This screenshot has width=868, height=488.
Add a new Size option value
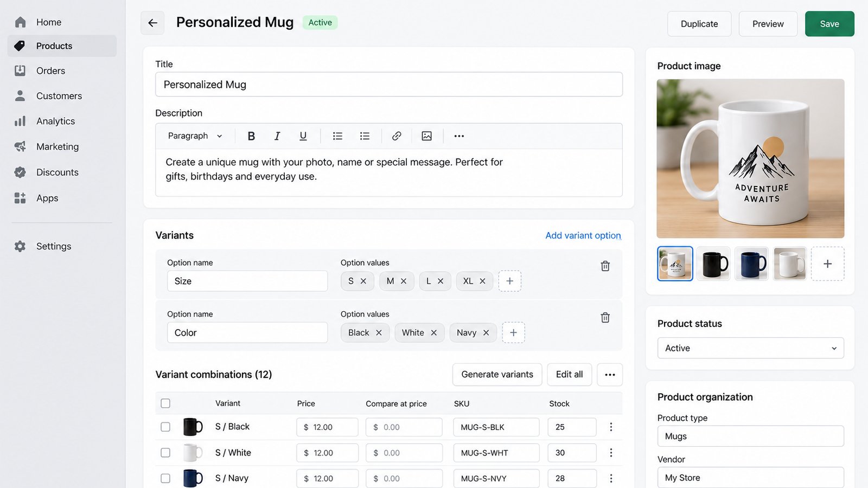(510, 281)
